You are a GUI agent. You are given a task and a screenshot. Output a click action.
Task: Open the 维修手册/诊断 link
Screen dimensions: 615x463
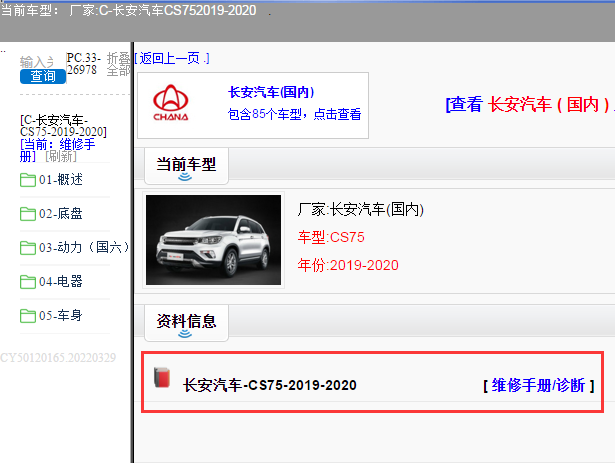pyautogui.click(x=539, y=385)
